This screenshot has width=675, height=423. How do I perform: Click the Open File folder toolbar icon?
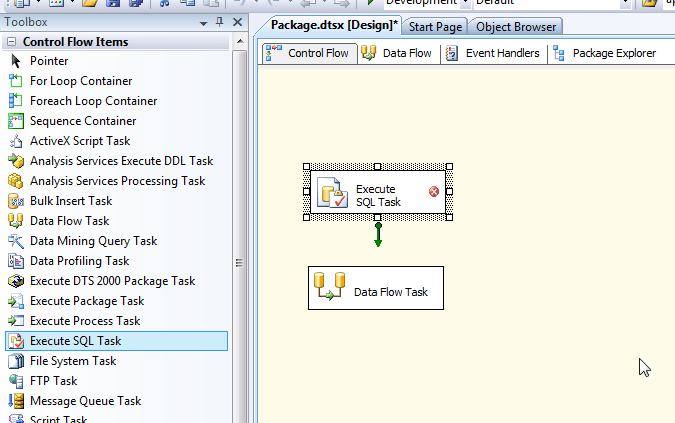pos(90,3)
